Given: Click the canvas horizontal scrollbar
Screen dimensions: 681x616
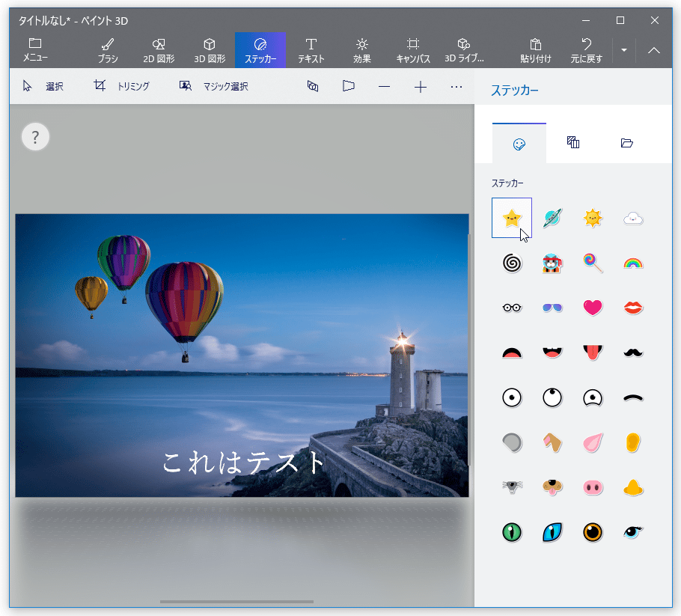Looking at the screenshot, I should pos(236,602).
